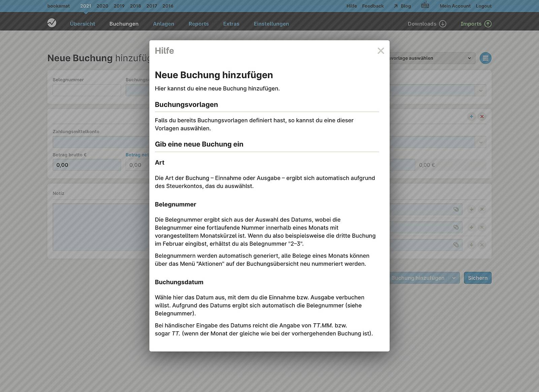The height and width of the screenshot is (392, 539).
Task: Click the bookamat brand link
Action: click(59, 6)
